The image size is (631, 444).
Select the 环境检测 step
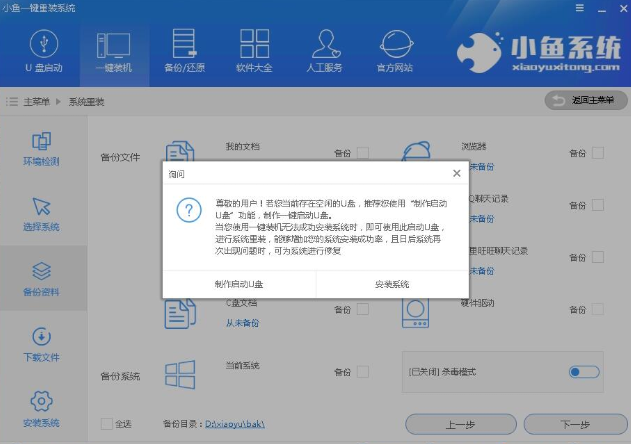coord(41,149)
